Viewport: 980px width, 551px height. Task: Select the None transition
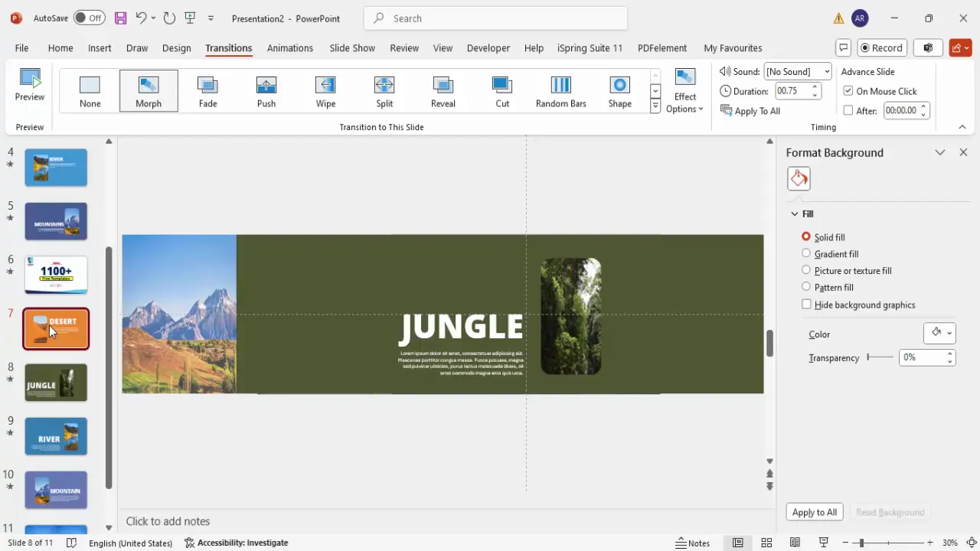90,91
